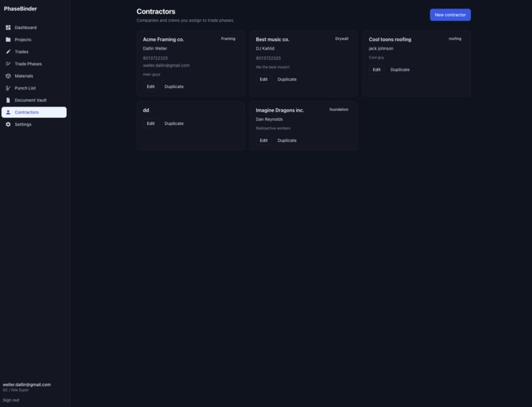532x407 pixels.
Task: Click the Dashboard grid icon
Action: tap(8, 28)
